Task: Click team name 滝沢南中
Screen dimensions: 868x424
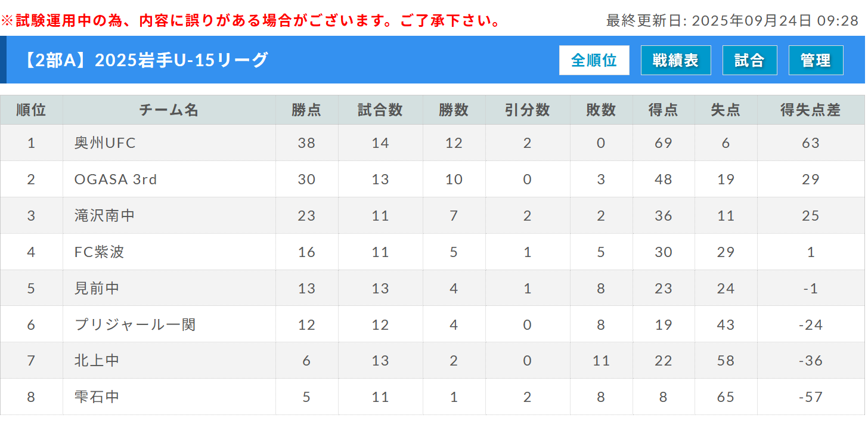Action: pyautogui.click(x=104, y=216)
